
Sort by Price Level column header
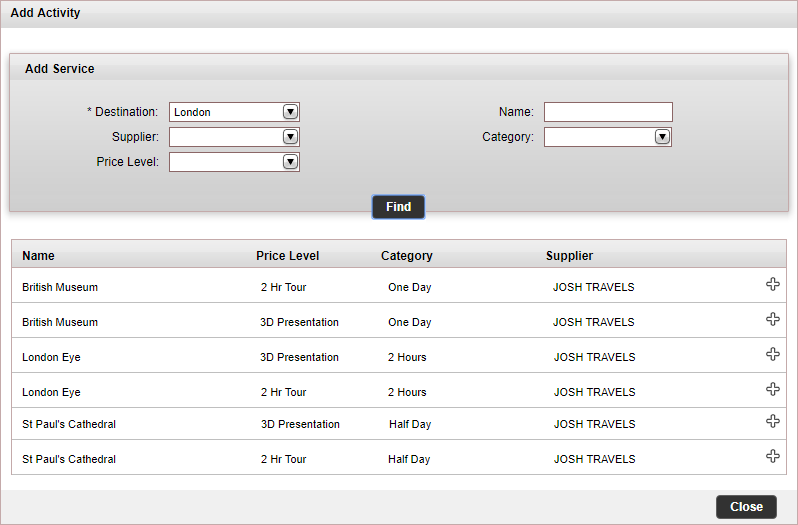[x=288, y=256]
